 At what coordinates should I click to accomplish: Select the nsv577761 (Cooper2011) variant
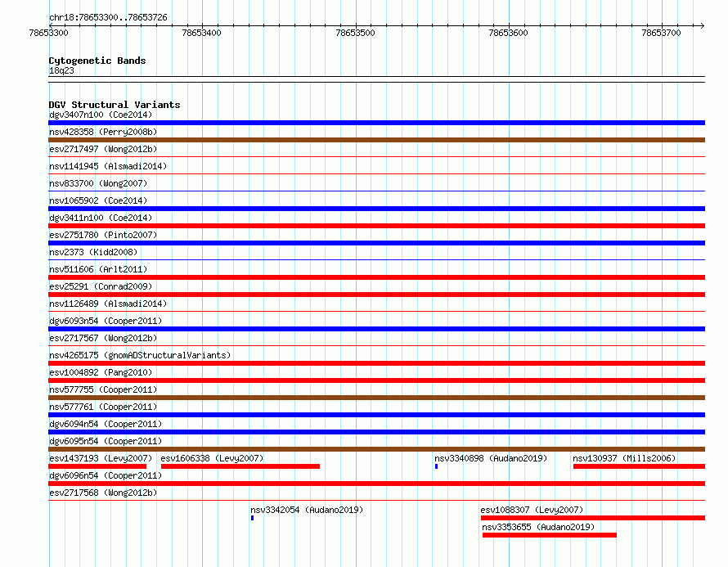click(x=103, y=407)
